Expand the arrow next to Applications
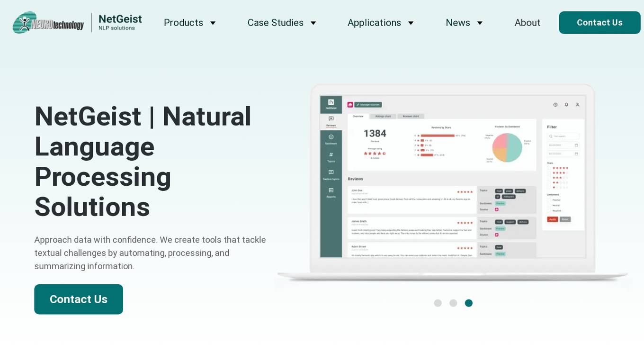This screenshot has height=362, width=644. click(411, 23)
